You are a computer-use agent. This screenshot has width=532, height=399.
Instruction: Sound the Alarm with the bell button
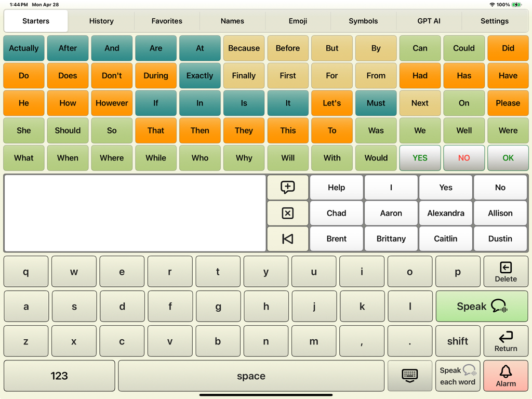click(x=506, y=376)
